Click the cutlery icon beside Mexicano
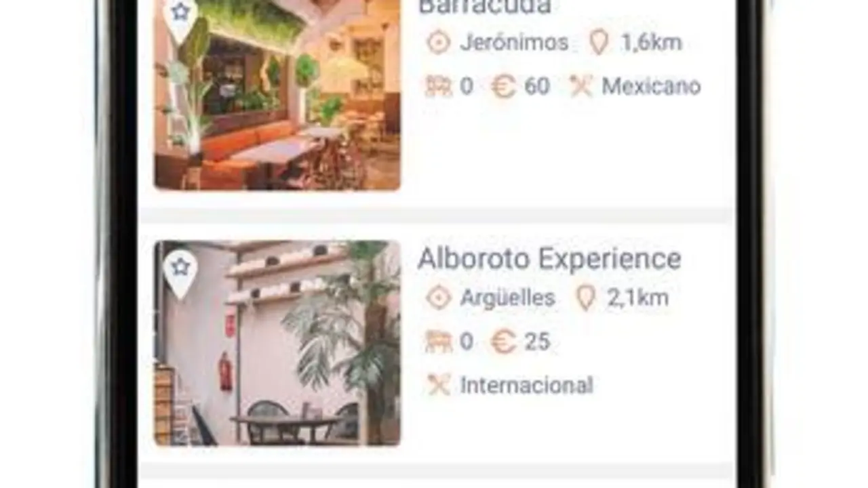868x488 pixels. (x=581, y=87)
